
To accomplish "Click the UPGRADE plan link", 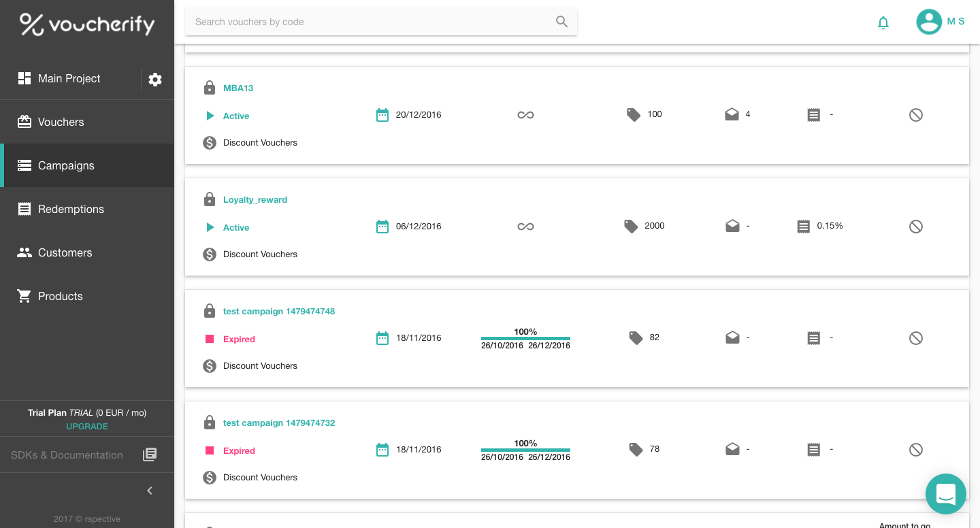I will tap(87, 427).
